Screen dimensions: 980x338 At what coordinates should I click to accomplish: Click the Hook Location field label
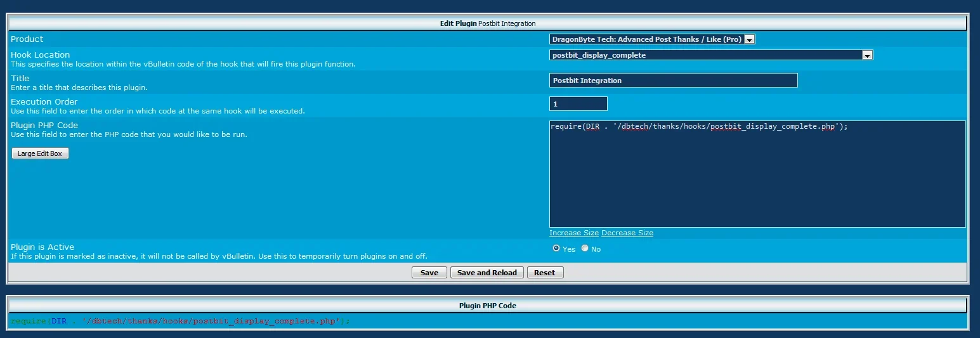click(x=41, y=55)
